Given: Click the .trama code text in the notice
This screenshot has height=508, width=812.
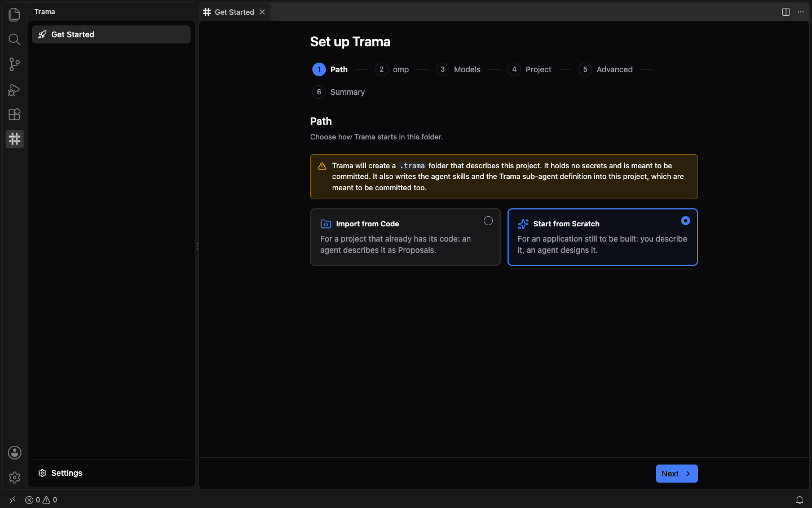Looking at the screenshot, I should 412,166.
